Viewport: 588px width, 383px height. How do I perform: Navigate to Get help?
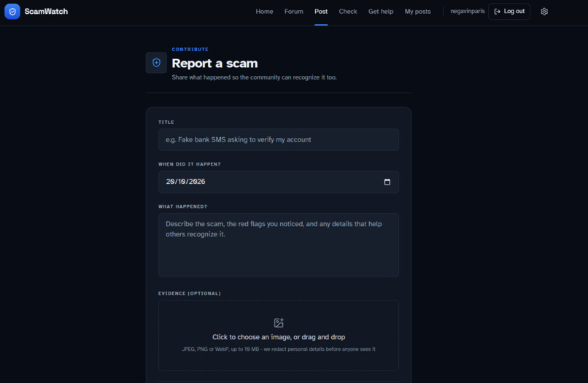pos(381,12)
